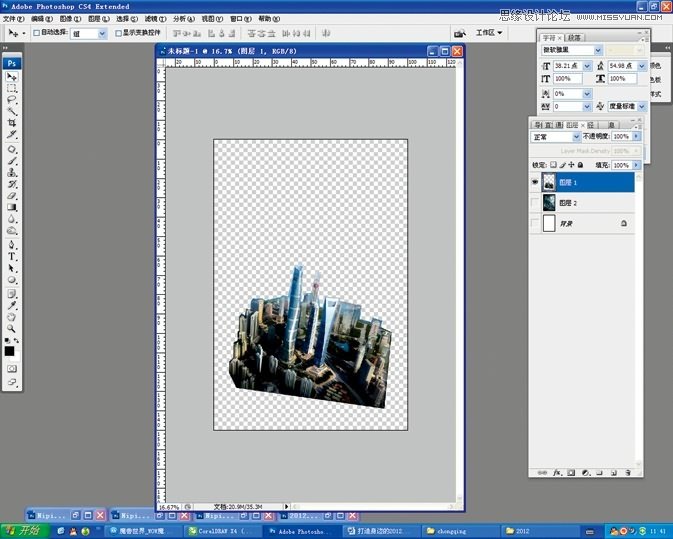Open the Edit menu
Image resolution: width=673 pixels, height=539 pixels.
(42, 19)
